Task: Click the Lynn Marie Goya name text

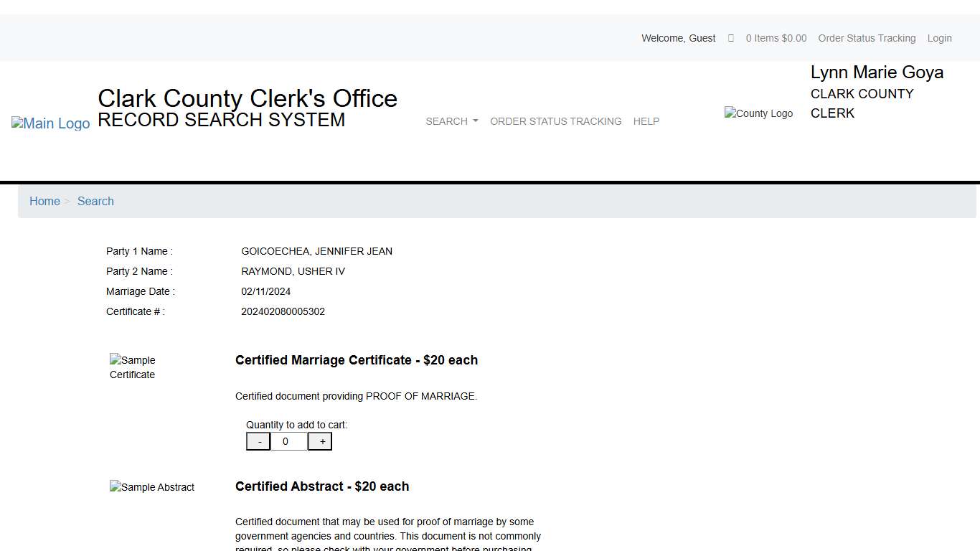Action: click(x=877, y=72)
